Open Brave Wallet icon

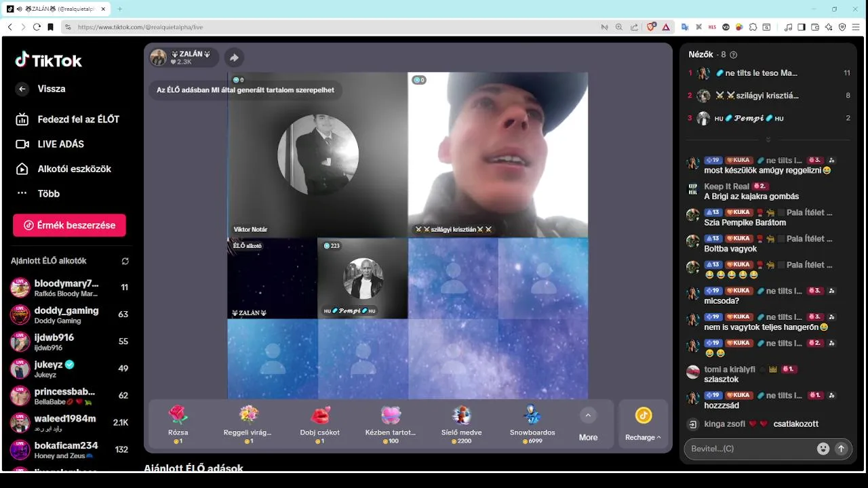coord(815,27)
